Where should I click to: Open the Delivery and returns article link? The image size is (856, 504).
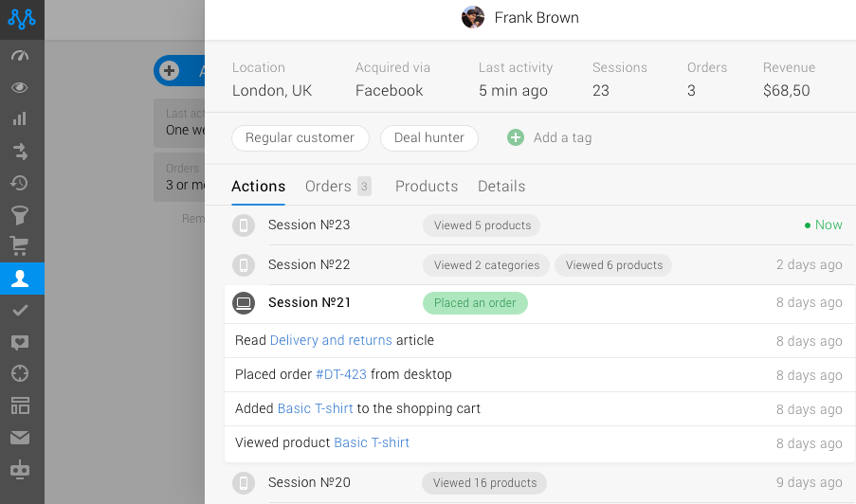(331, 341)
